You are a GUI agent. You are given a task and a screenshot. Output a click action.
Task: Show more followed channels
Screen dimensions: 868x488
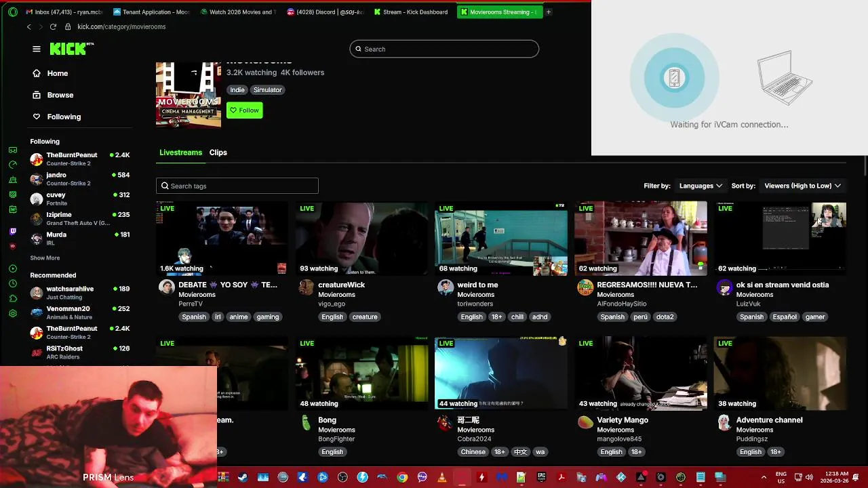pyautogui.click(x=45, y=258)
